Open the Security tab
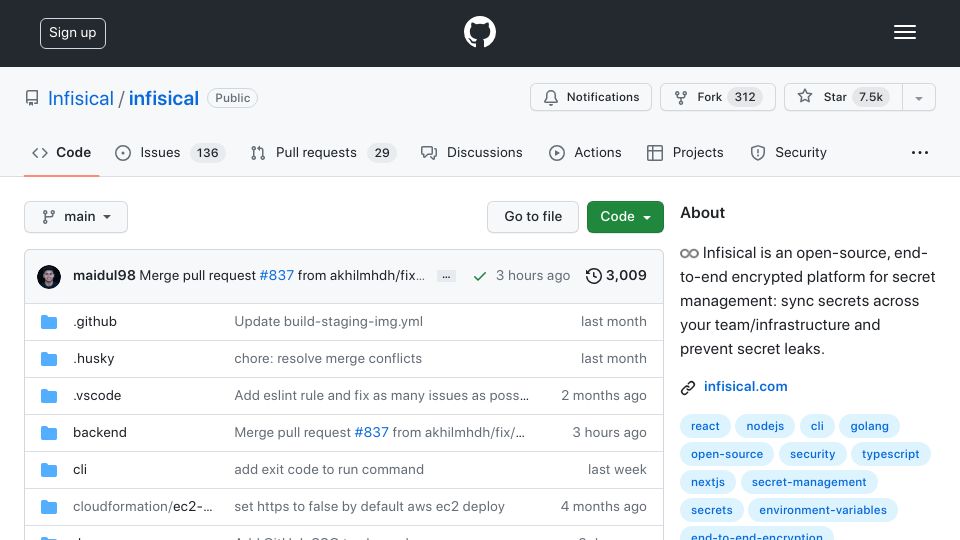The height and width of the screenshot is (540, 960). pos(789,152)
